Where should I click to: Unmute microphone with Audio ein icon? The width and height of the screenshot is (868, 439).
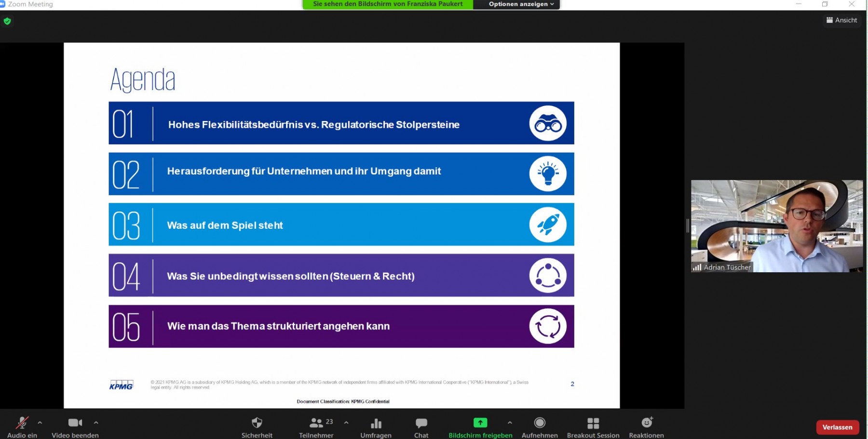pos(22,424)
